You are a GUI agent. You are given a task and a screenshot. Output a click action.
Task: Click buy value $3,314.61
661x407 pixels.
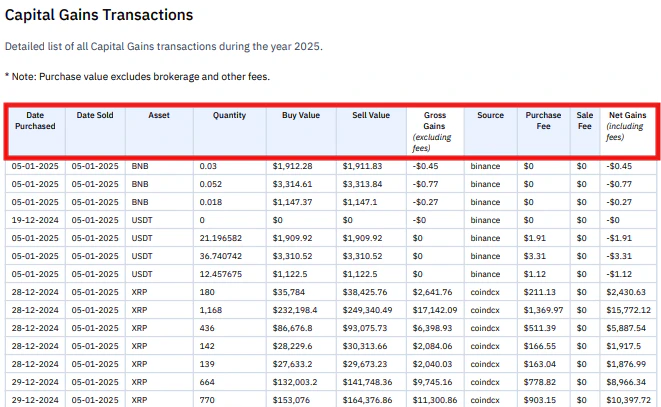tap(292, 184)
